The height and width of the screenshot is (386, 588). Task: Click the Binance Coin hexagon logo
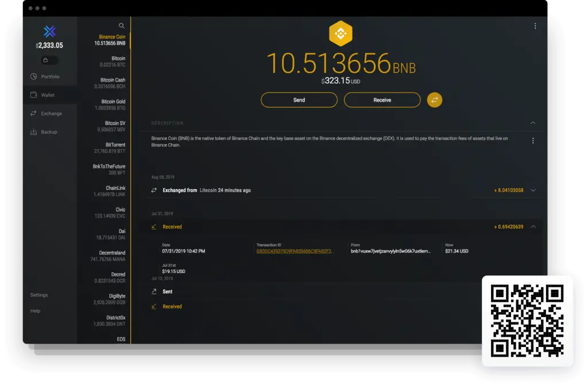tap(341, 33)
